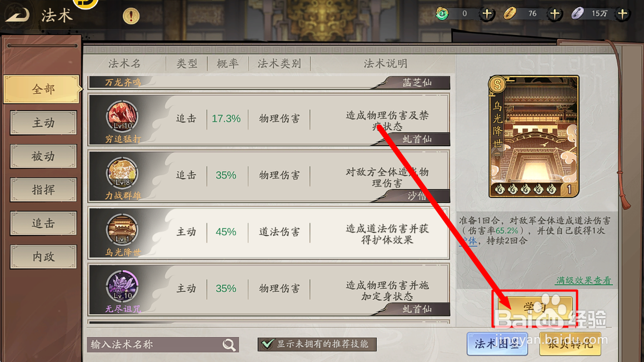644x362 pixels.
Task: Select the 无尽诅咒 skill icon
Action: tap(122, 286)
